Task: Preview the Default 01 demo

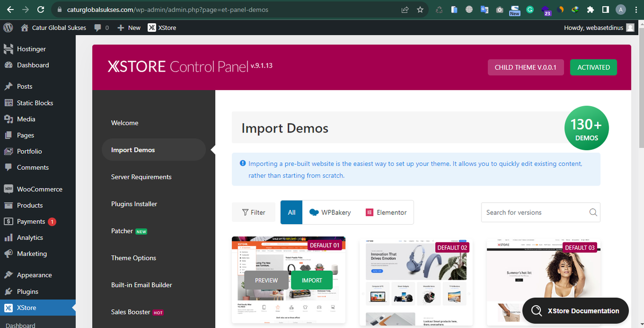Action: pos(267,280)
